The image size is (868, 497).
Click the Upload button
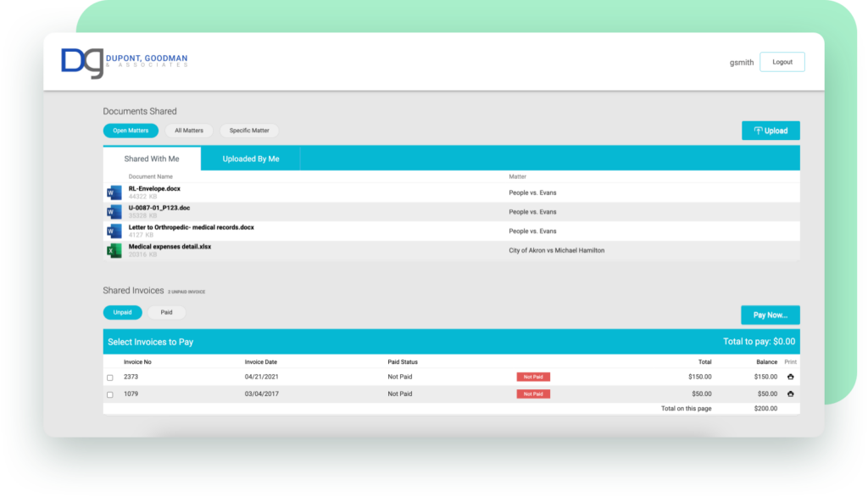[770, 131]
